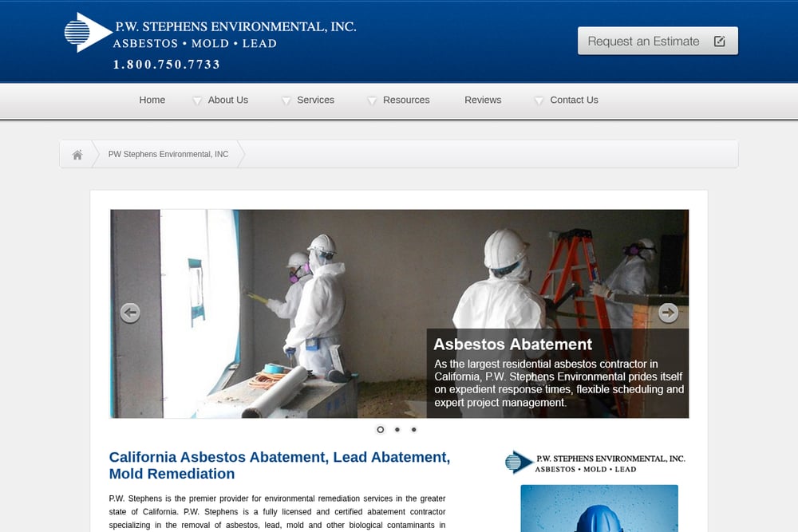Open the Resources menu item
This screenshot has height=532, width=798.
406,100
